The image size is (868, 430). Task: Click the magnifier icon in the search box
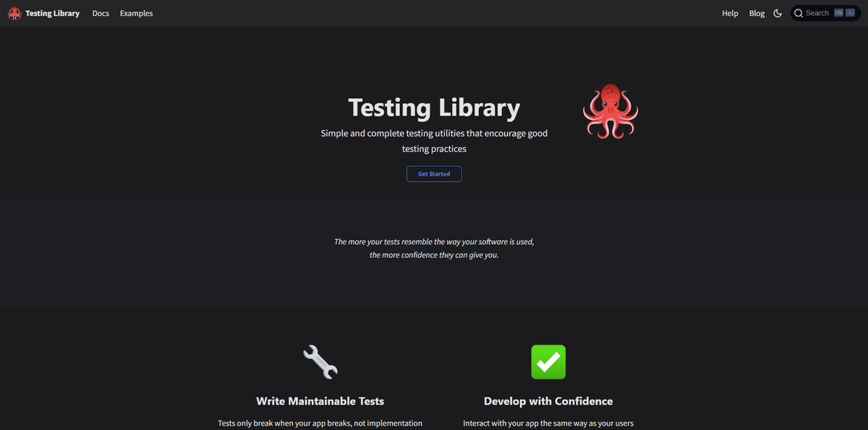click(x=799, y=13)
